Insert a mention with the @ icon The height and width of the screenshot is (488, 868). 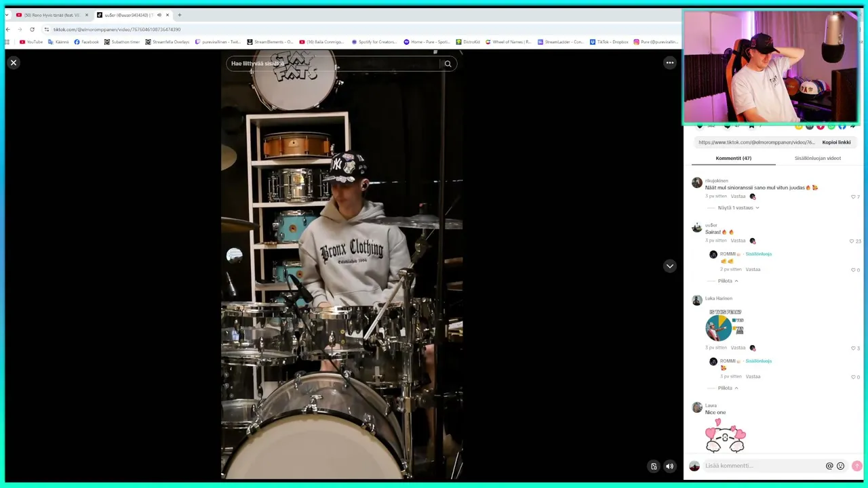pyautogui.click(x=829, y=466)
